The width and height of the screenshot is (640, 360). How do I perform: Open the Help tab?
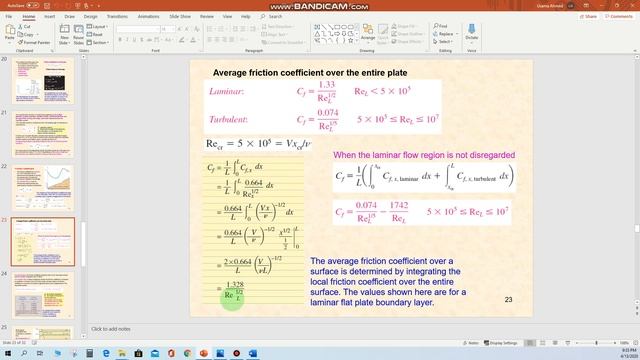tap(245, 16)
